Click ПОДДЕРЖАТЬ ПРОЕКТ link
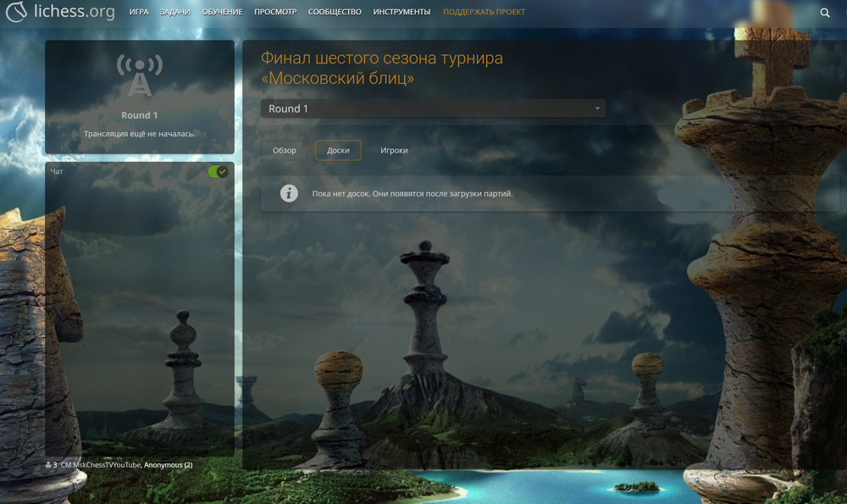Screen dimensions: 847x504 click(x=484, y=12)
